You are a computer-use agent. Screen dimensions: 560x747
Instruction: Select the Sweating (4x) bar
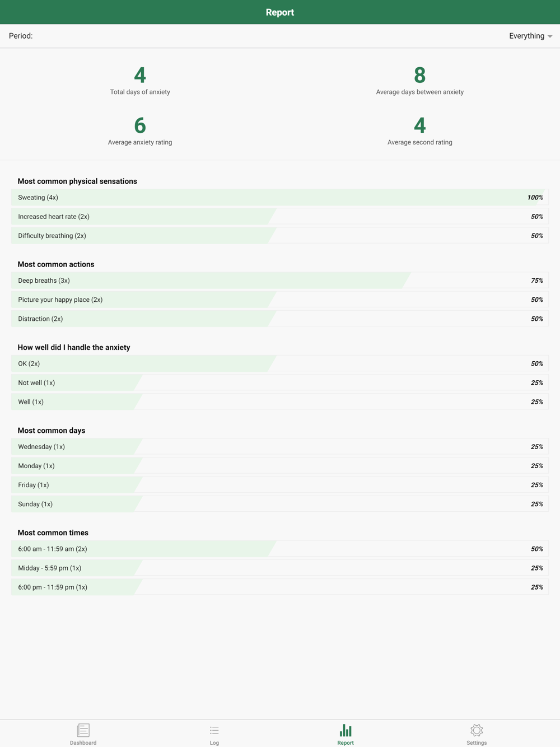(280, 198)
